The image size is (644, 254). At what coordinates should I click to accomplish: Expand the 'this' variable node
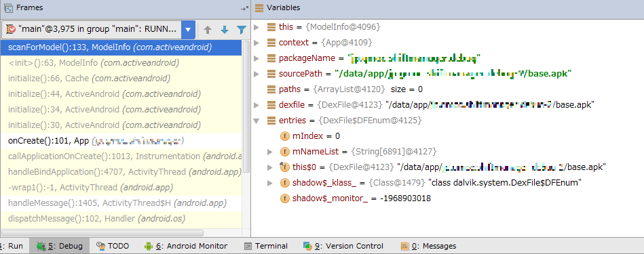coord(257,27)
